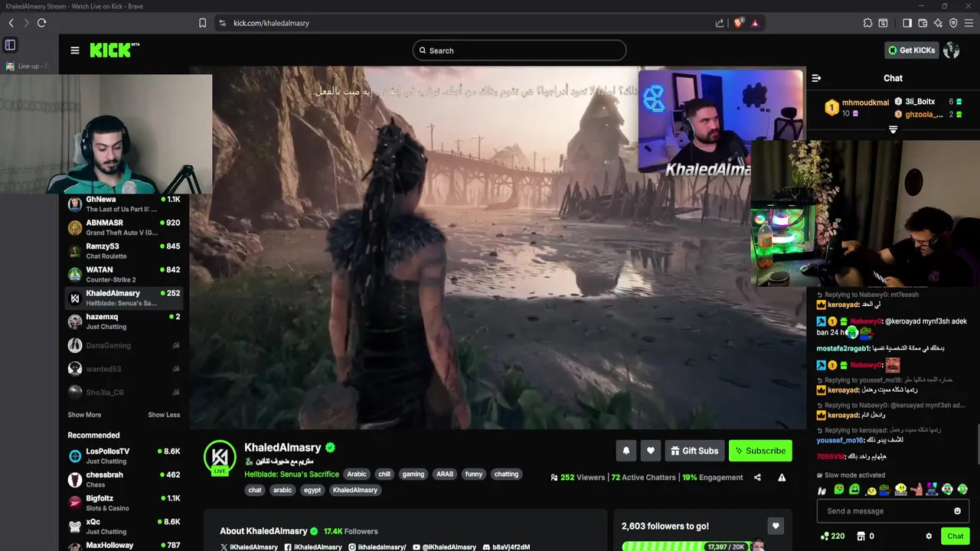980x551 pixels.
Task: Open emoji picker in chat input
Action: click(x=957, y=511)
